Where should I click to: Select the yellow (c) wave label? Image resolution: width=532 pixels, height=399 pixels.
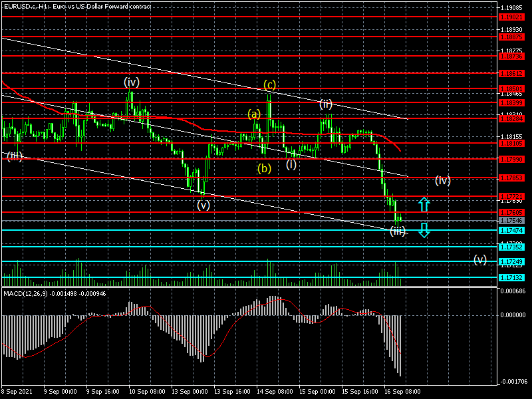(269, 84)
